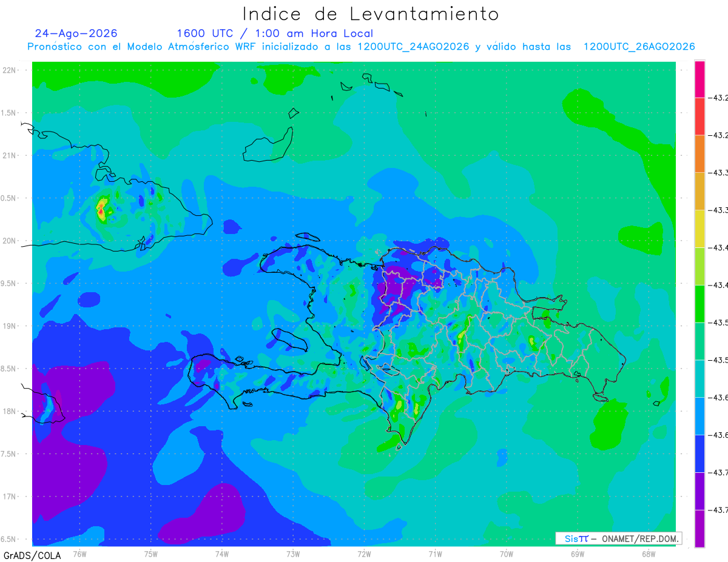This screenshot has width=728, height=562.
Task: Click the Pronóstico con el Modelo Atmosférico WRF line
Action: pyautogui.click(x=361, y=47)
